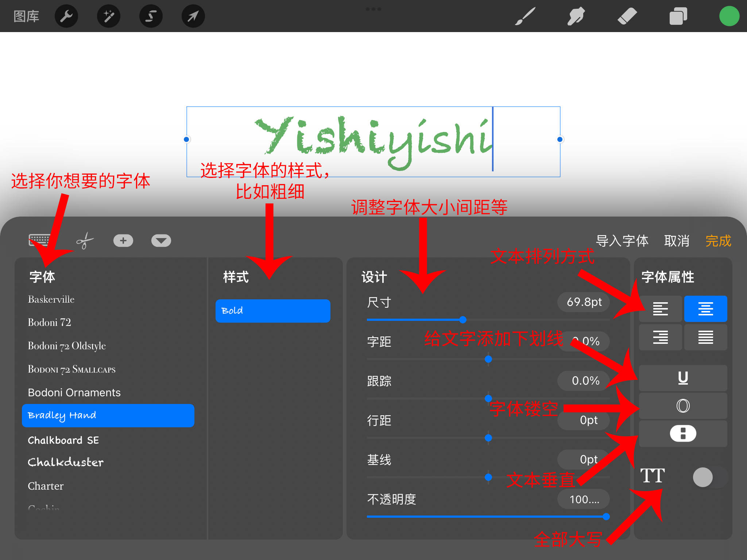
Task: Click the 行距 leading slider
Action: 488,438
